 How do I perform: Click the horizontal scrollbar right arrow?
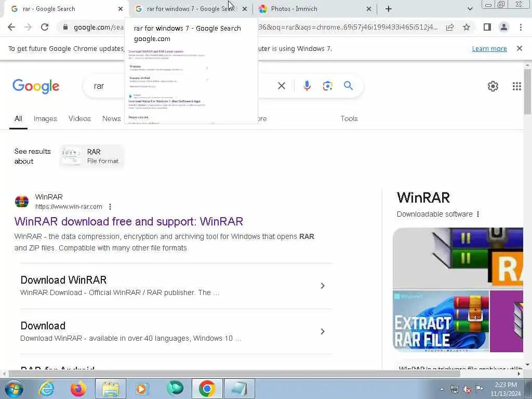pos(519,374)
